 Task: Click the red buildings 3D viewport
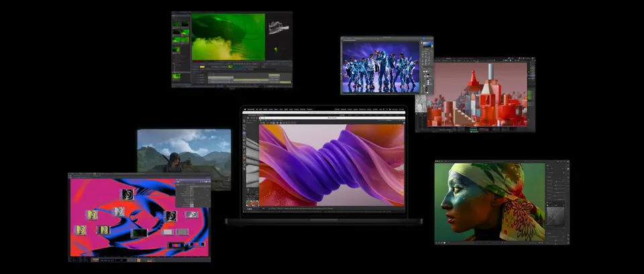pos(477,94)
